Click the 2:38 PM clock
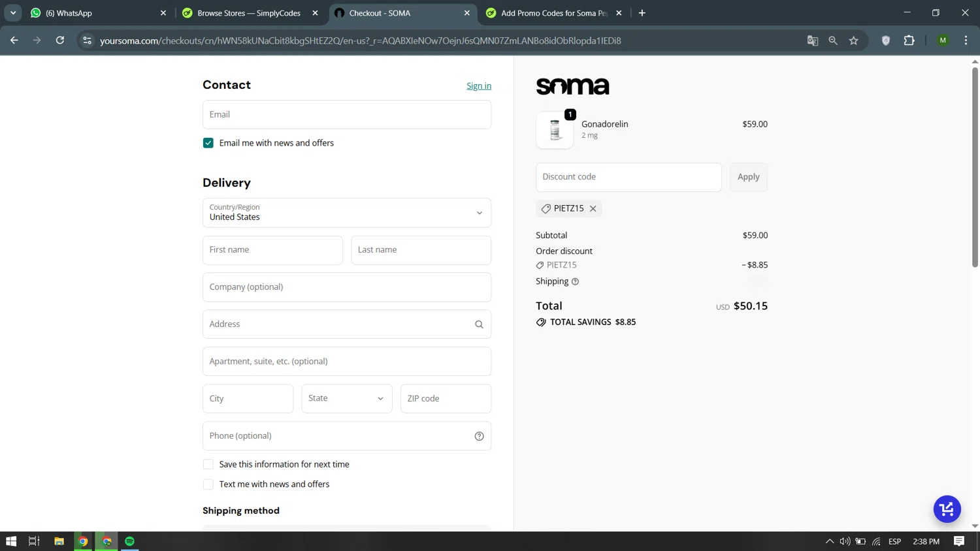Image resolution: width=980 pixels, height=551 pixels. (926, 541)
